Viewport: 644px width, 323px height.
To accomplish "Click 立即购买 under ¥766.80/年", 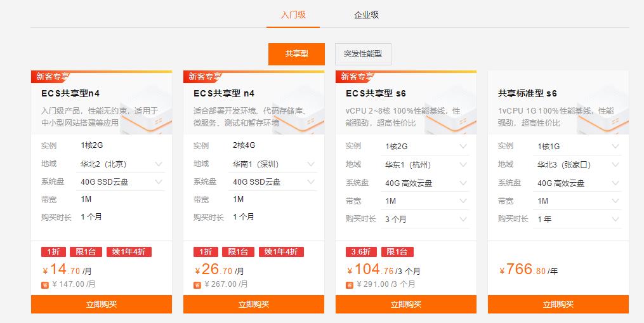I will [558, 304].
